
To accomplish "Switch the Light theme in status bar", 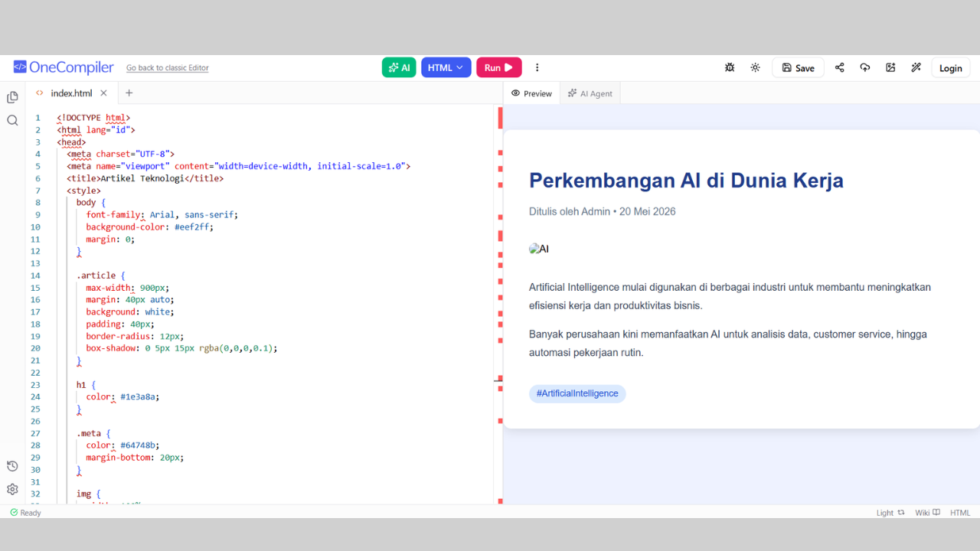I will tap(890, 513).
